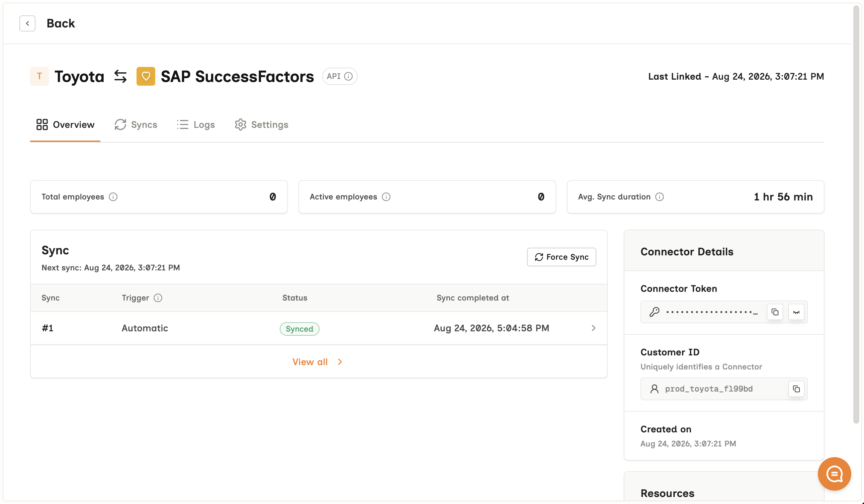Click the Synced status badge

(x=299, y=329)
